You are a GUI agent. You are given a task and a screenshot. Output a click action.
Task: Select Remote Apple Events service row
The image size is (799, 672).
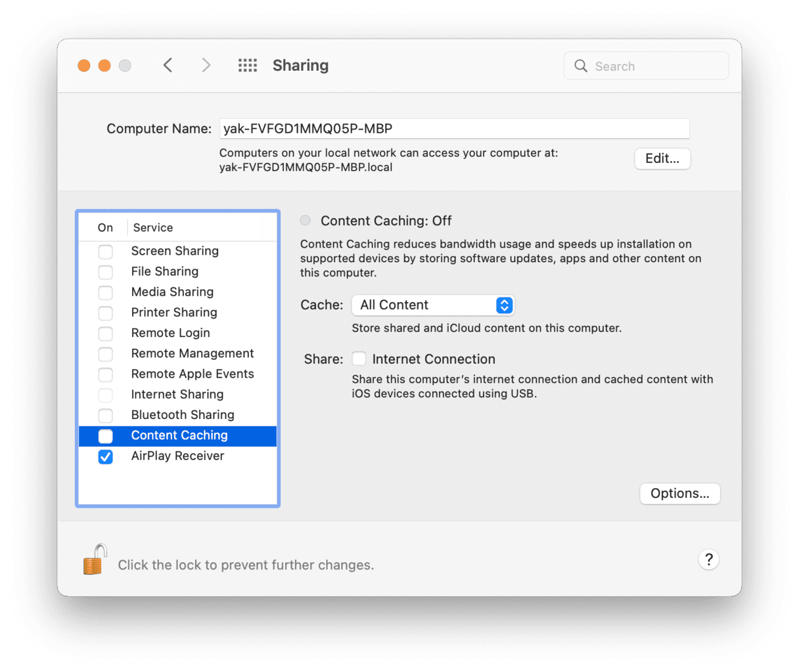click(x=177, y=374)
